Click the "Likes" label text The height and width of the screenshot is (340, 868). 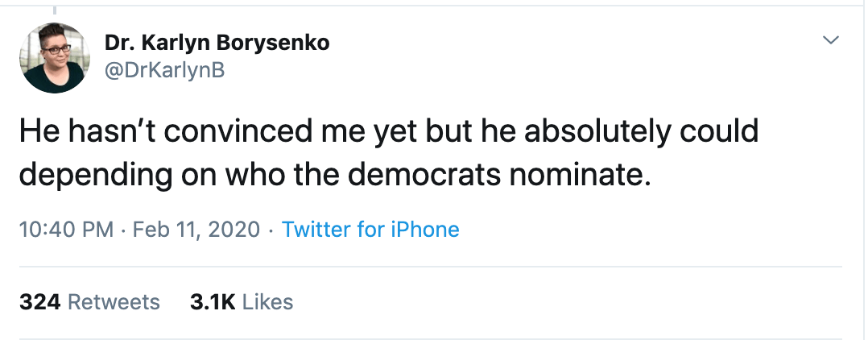pyautogui.click(x=267, y=302)
